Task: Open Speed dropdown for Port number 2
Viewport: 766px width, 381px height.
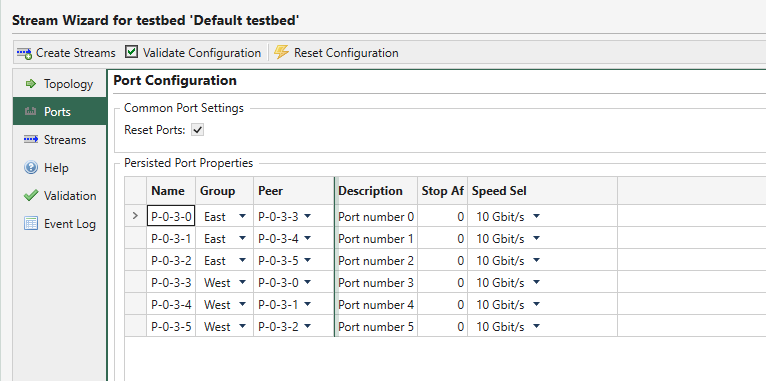Action: coord(536,260)
